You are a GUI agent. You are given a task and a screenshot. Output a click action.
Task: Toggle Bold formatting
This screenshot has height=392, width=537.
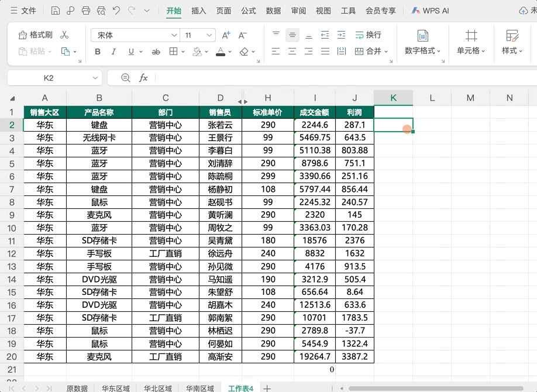click(98, 51)
